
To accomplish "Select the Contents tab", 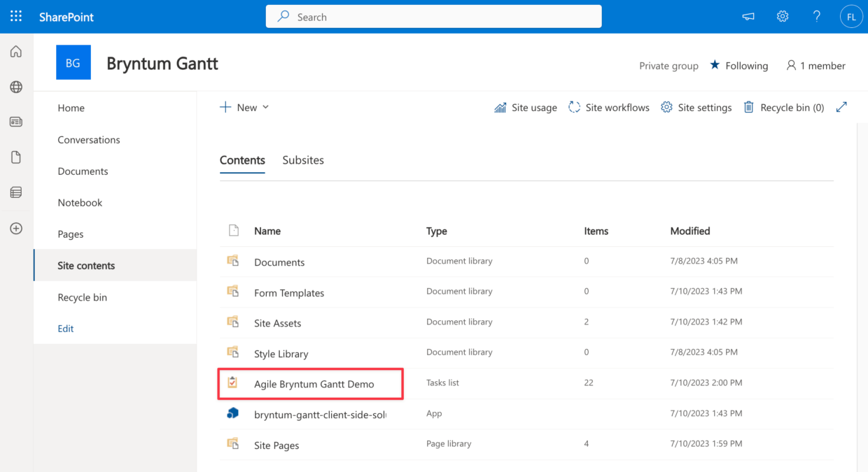I will coord(242,160).
